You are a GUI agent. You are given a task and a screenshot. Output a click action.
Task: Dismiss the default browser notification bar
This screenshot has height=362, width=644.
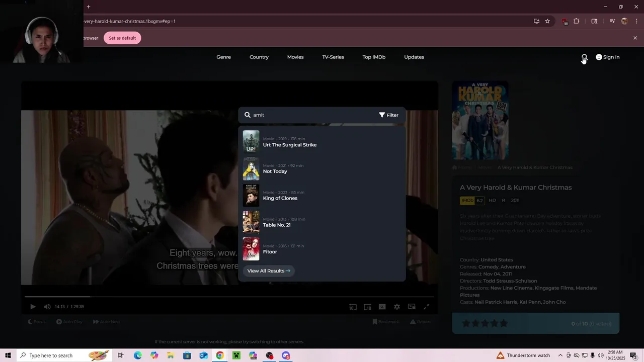pos(635,38)
